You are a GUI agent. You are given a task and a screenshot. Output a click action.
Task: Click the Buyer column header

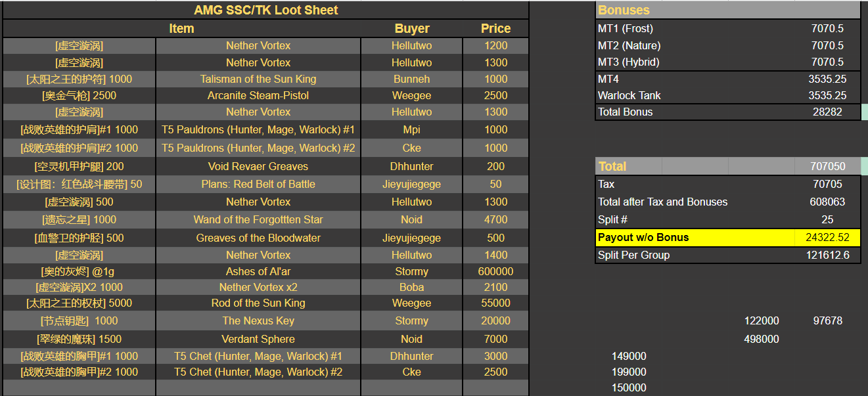(x=411, y=28)
